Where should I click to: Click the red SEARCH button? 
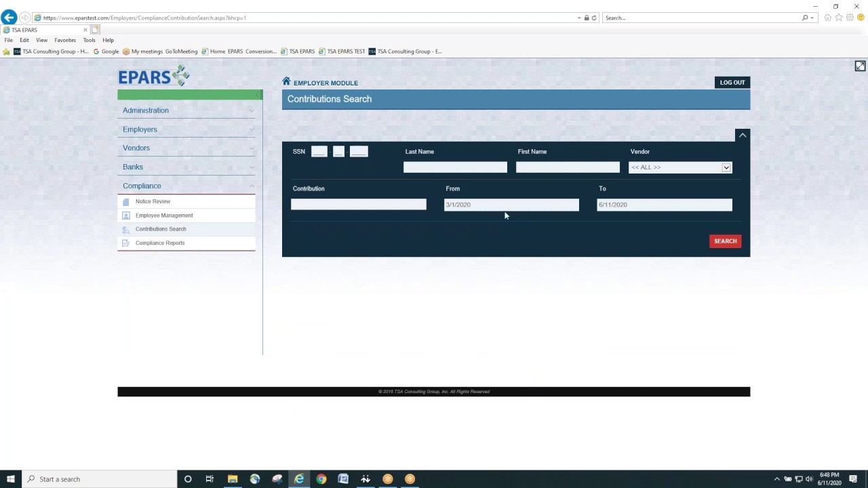click(x=726, y=241)
